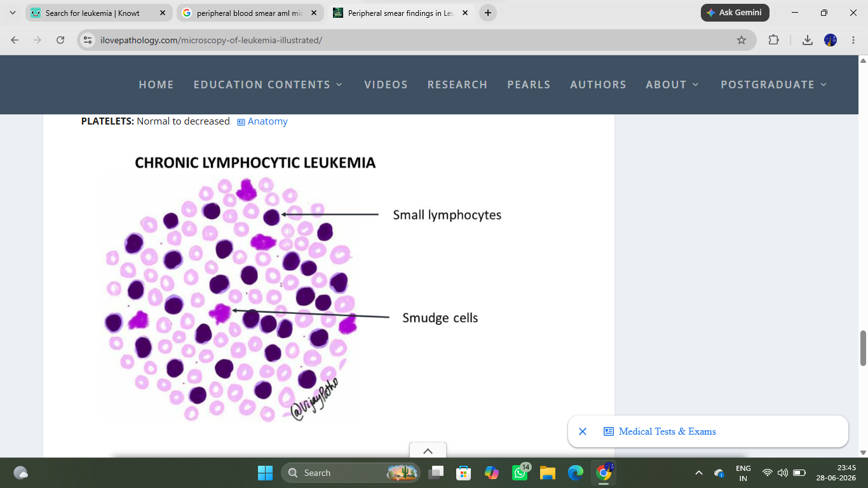Open the tab search chevron
This screenshot has height=488, width=868.
click(13, 13)
